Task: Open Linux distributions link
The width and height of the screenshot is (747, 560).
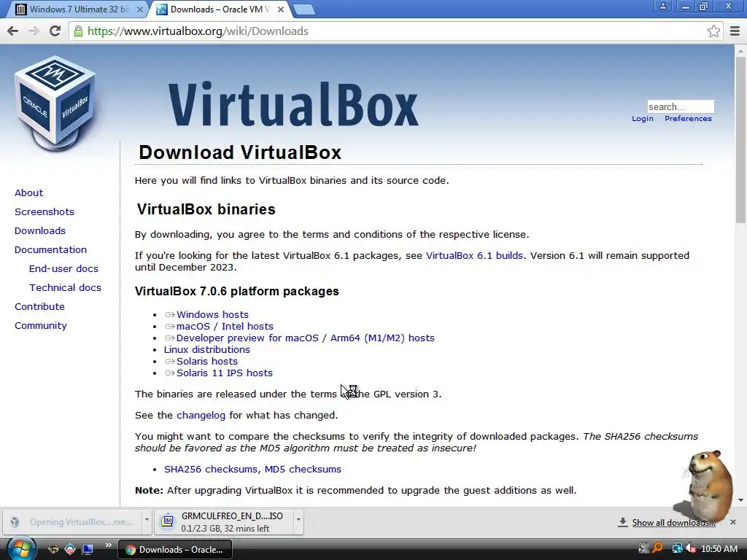Action: (x=206, y=350)
